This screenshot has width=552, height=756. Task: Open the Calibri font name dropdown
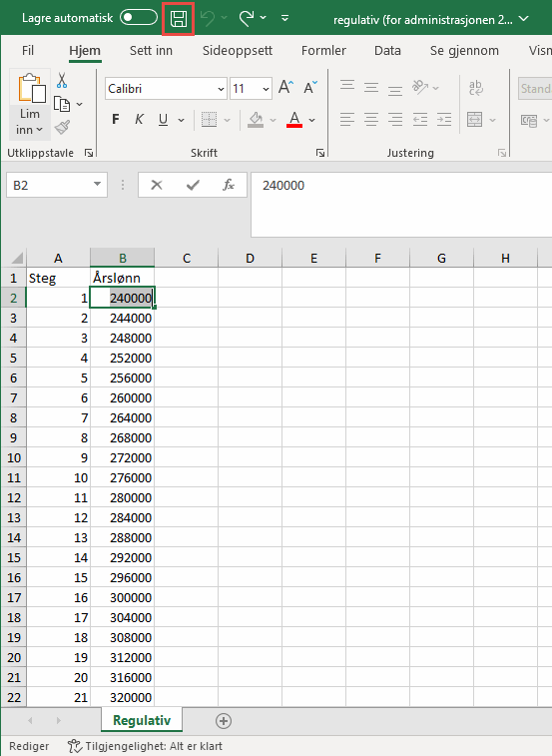(x=221, y=89)
